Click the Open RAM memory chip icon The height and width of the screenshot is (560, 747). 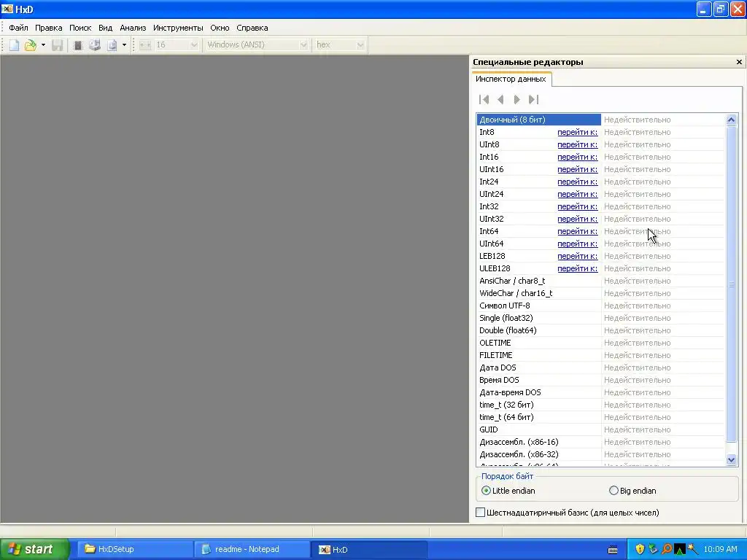[77, 44]
